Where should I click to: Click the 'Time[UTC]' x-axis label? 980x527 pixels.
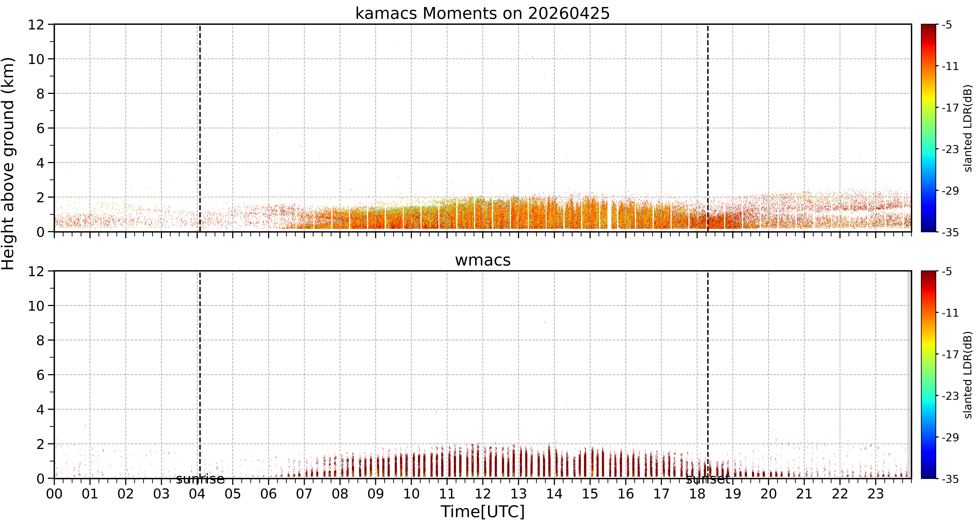click(482, 512)
